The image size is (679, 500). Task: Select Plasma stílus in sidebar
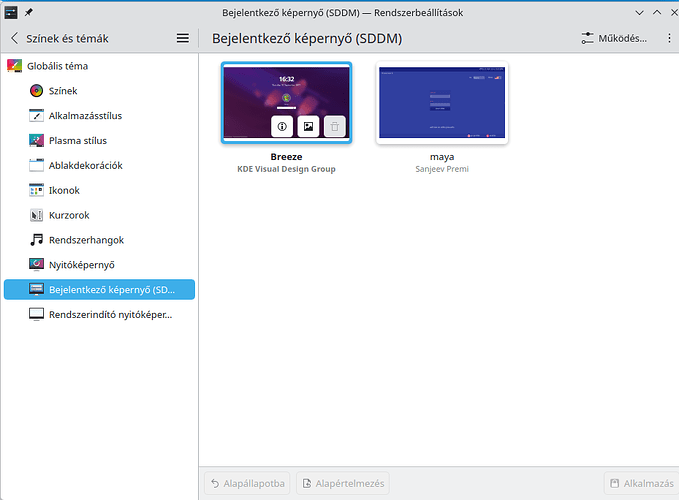(x=77, y=141)
